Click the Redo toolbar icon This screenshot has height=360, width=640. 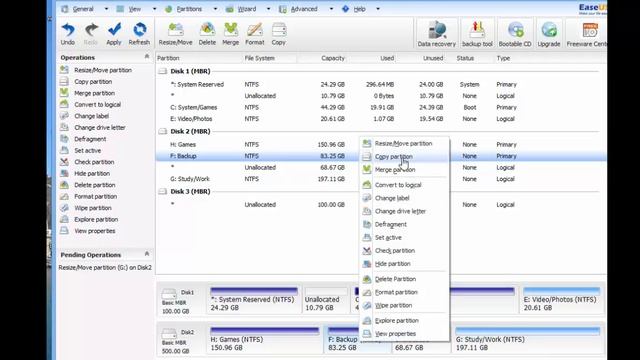pos(91,34)
